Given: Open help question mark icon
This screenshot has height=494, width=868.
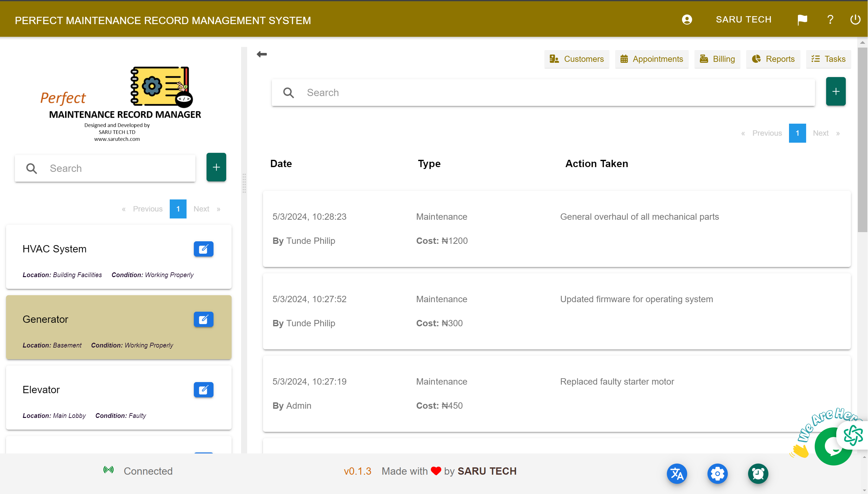Looking at the screenshot, I should pyautogui.click(x=830, y=20).
